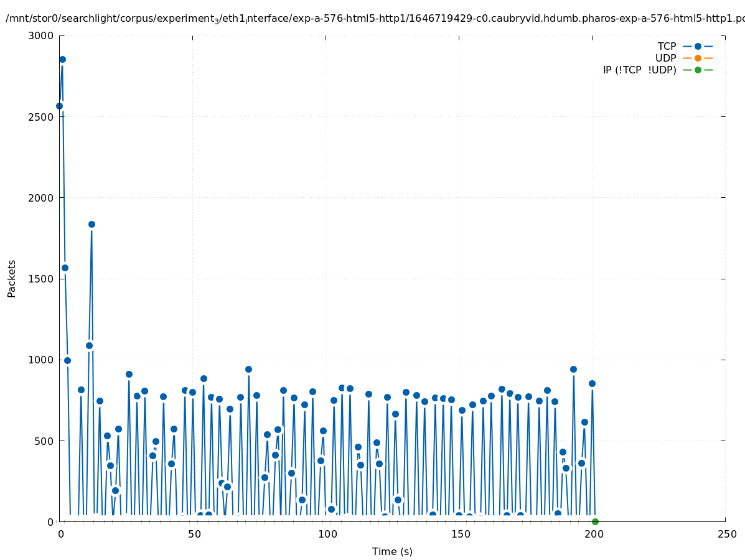Viewport: 745px width, 560px height.
Task: Click the 250 x-axis tick label
Action: [x=726, y=534]
